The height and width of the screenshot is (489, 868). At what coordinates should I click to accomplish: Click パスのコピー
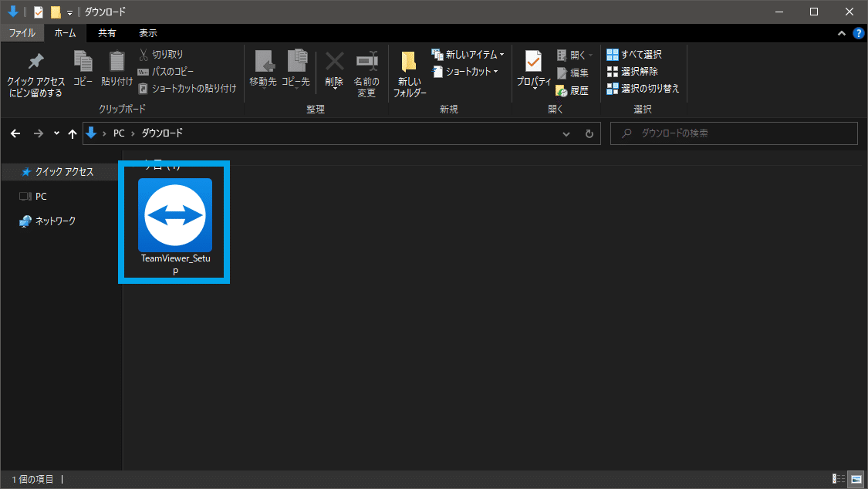166,72
